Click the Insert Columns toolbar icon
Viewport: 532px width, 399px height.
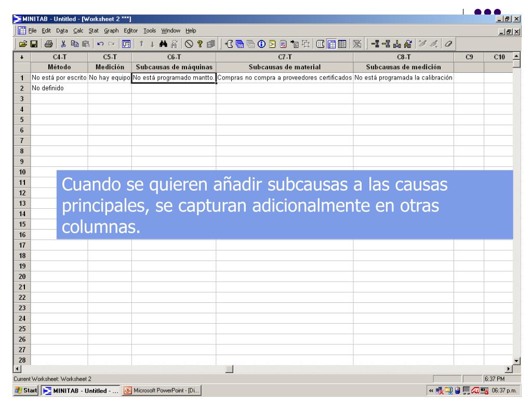tap(397, 44)
